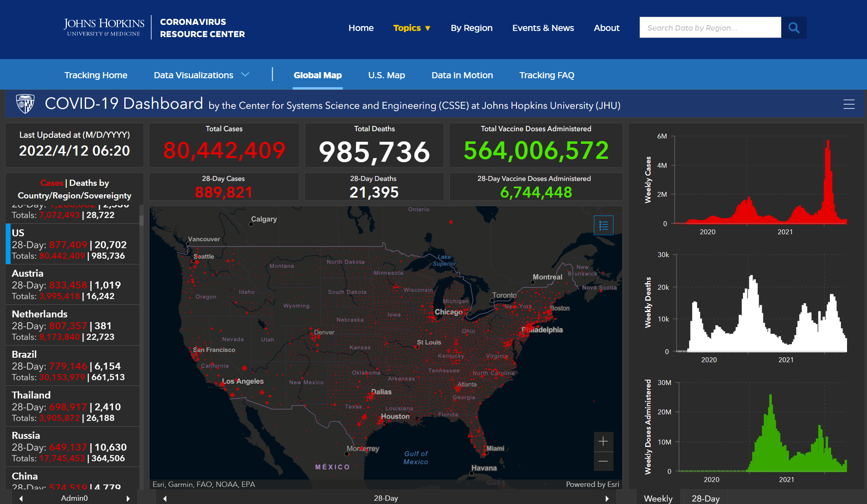The height and width of the screenshot is (504, 867).
Task: Click the Tracking FAQ button
Action: [x=546, y=75]
